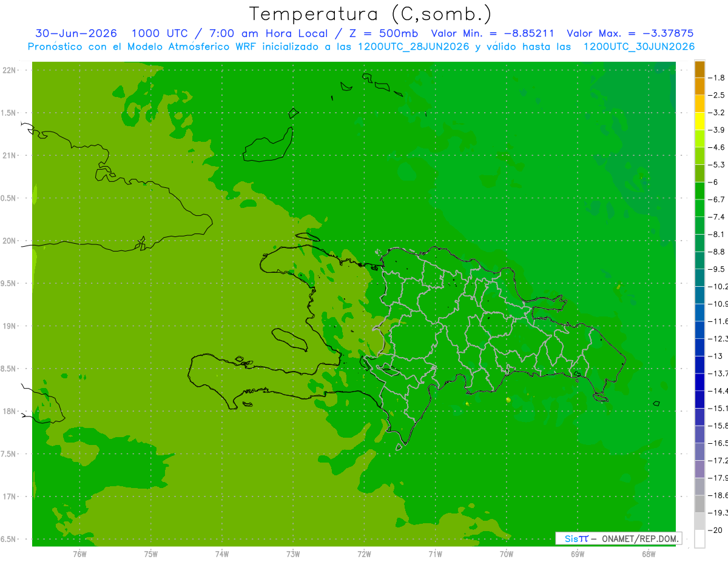This screenshot has height=562, width=728.
Task: Select the '30-Jun-2026' date text
Action: point(76,33)
